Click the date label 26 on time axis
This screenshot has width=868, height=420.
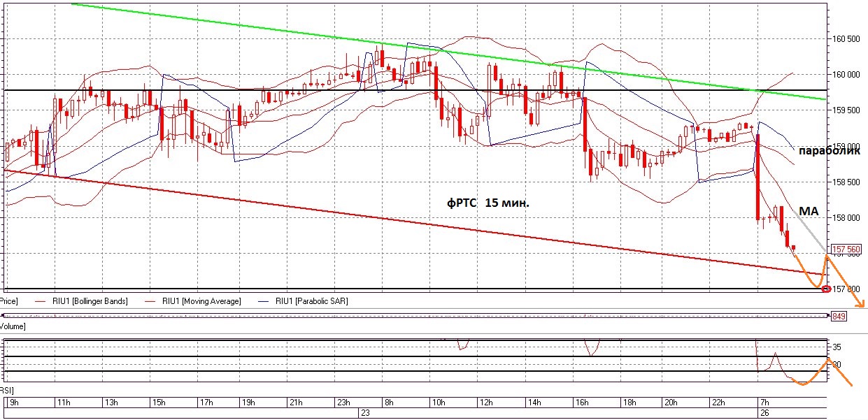(764, 414)
